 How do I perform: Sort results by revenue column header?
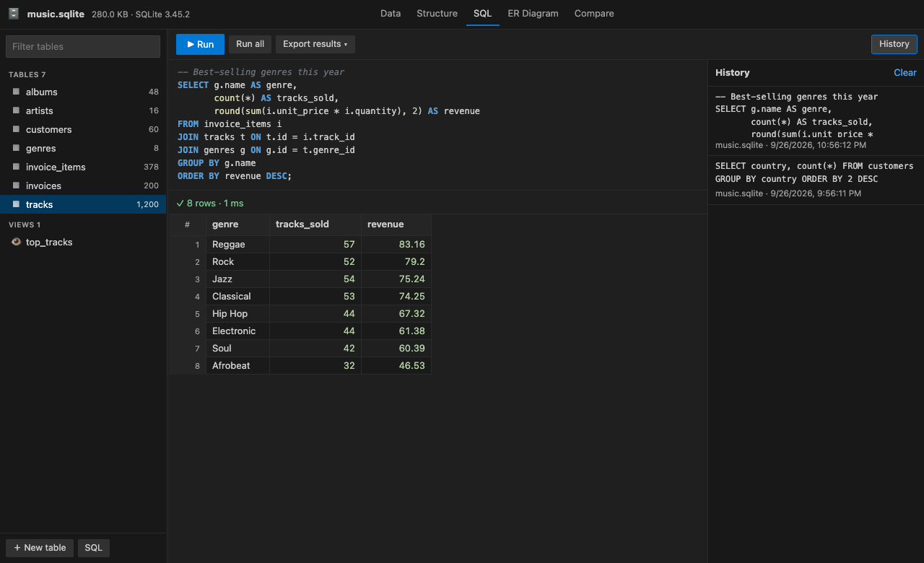[396, 224]
